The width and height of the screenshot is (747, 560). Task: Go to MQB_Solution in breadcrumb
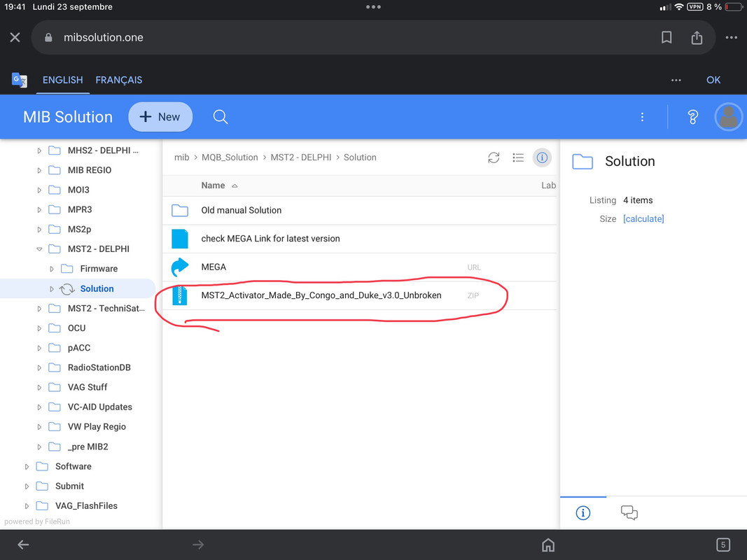pos(230,157)
